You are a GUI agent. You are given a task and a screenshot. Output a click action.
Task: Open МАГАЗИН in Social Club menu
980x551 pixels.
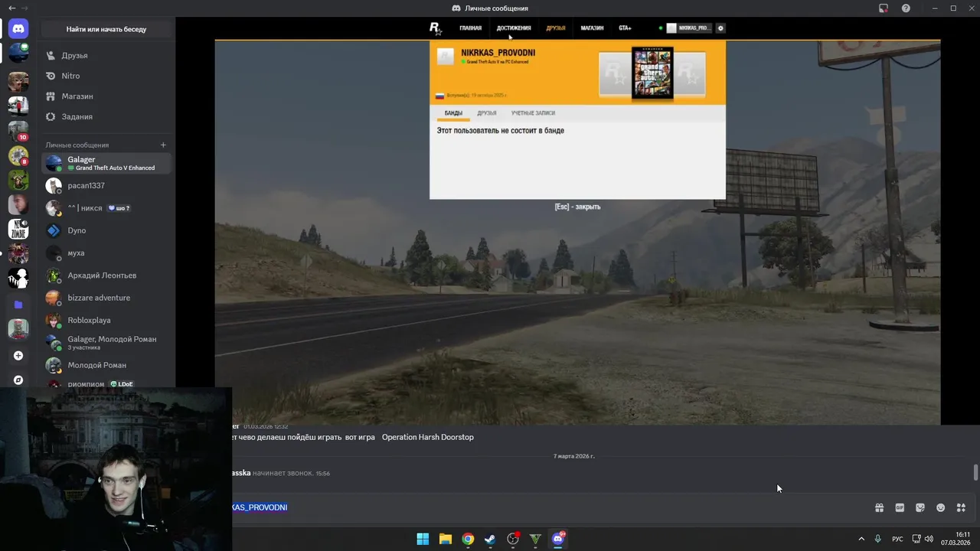point(592,28)
